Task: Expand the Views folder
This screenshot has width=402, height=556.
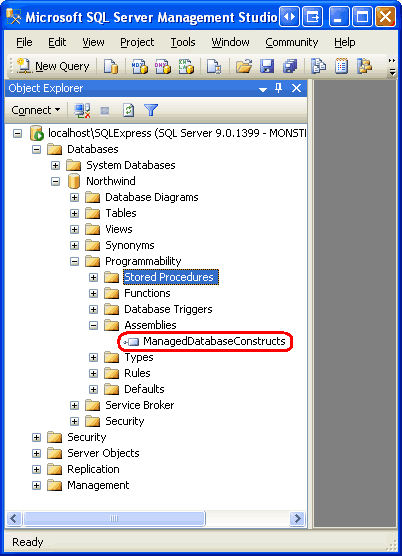Action: [x=74, y=229]
